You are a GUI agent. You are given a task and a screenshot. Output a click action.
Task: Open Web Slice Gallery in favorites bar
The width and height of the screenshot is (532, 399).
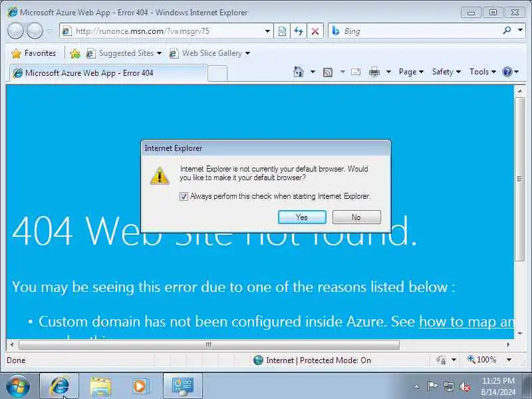point(209,53)
